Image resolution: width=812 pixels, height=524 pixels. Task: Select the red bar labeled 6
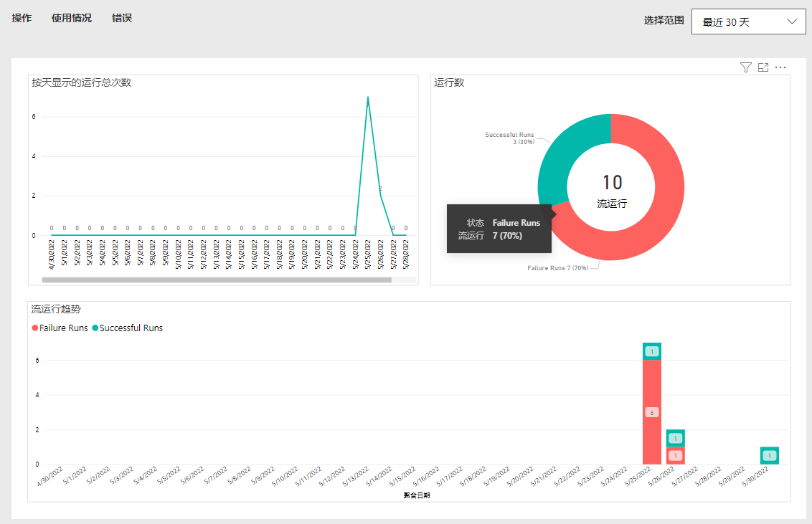(x=651, y=412)
